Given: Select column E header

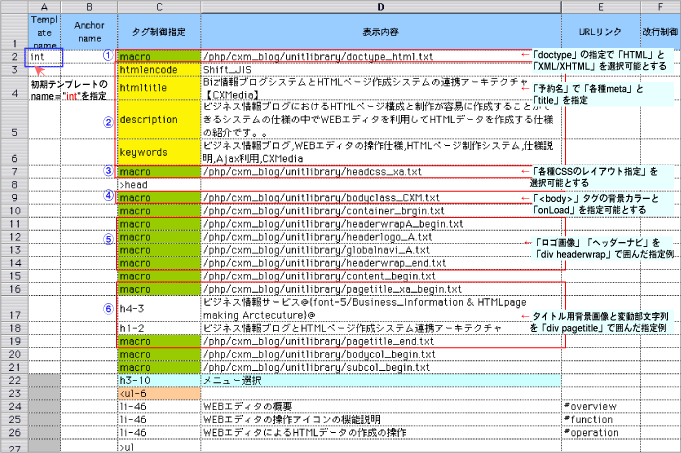Looking at the screenshot, I should [x=601, y=7].
